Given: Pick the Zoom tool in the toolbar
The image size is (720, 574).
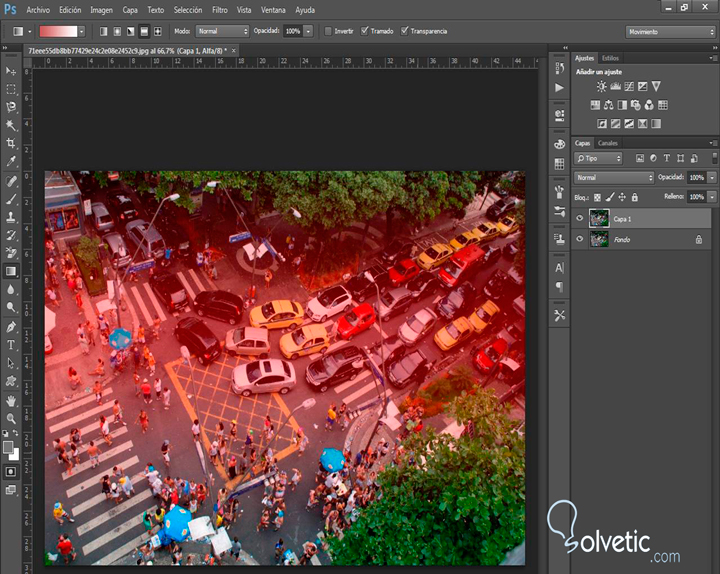Looking at the screenshot, I should click(x=11, y=419).
